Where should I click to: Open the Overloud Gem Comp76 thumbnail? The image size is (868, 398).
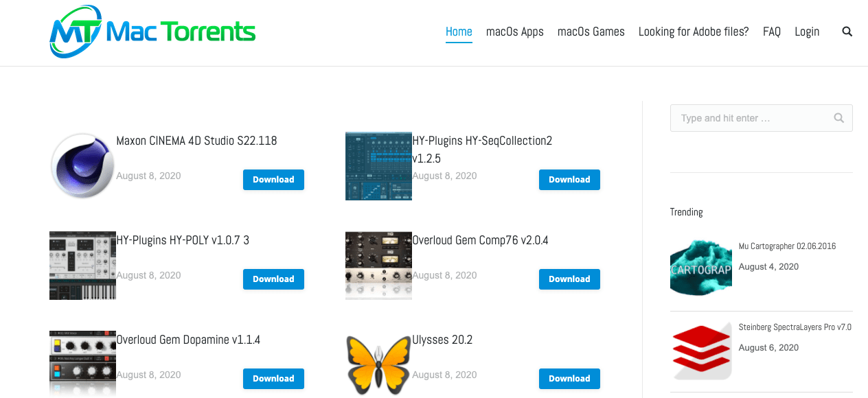[378, 265]
